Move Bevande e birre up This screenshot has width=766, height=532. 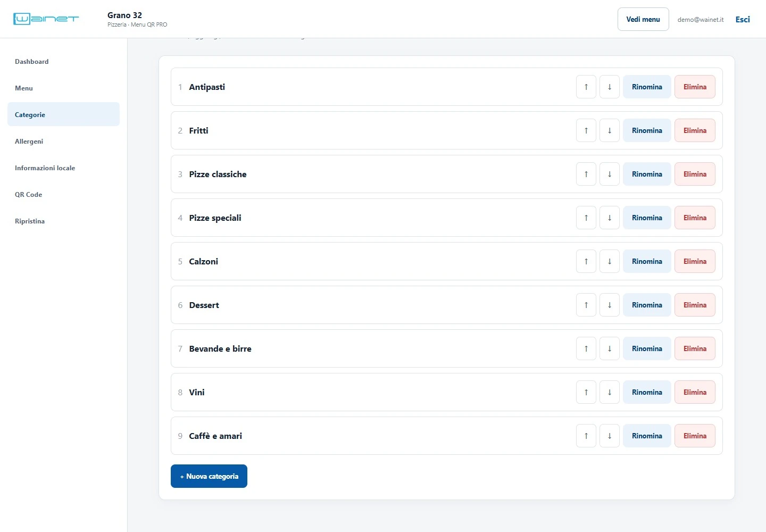point(586,348)
